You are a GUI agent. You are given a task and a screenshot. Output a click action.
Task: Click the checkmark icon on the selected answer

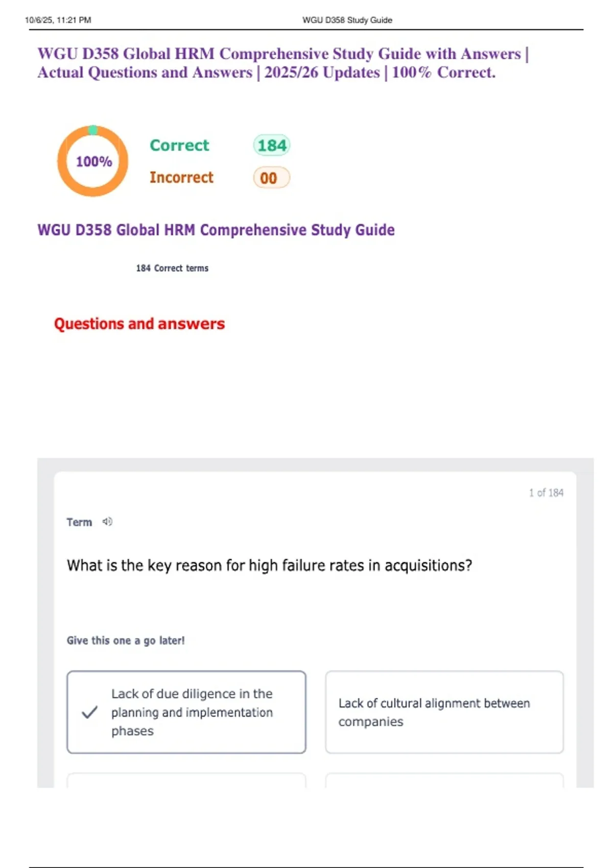89,712
